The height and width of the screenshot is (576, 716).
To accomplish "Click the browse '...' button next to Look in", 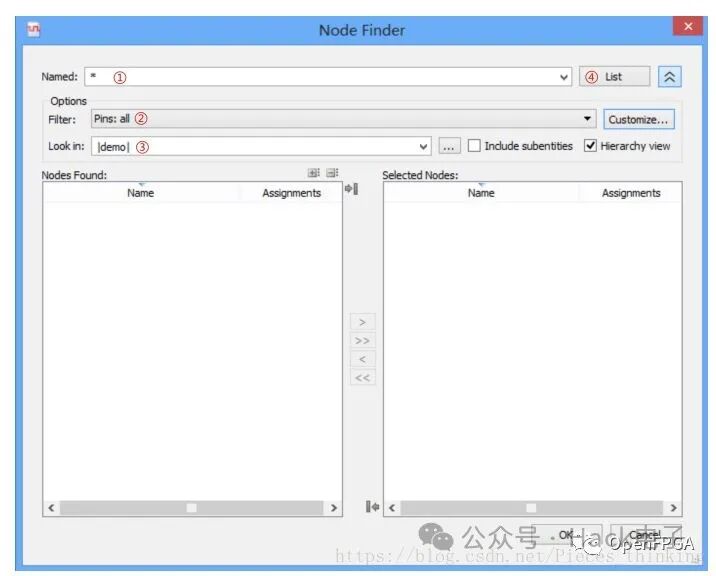I will (x=449, y=147).
